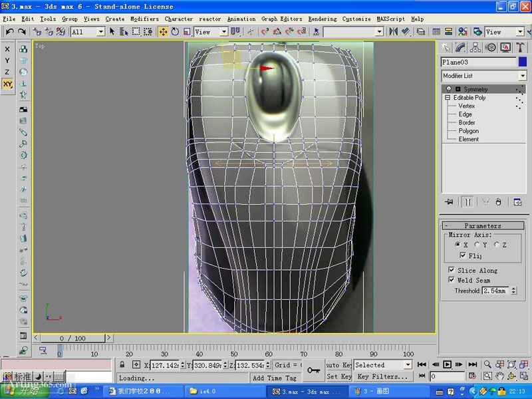The image size is (532, 399).
Task: Open the Modifier List dropdown
Action: coord(525,76)
